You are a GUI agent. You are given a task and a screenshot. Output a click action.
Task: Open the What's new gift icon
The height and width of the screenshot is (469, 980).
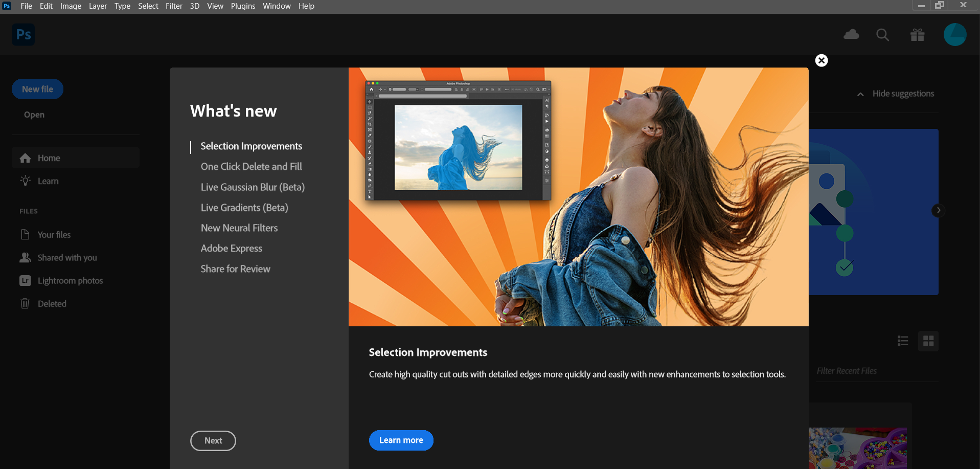(918, 35)
